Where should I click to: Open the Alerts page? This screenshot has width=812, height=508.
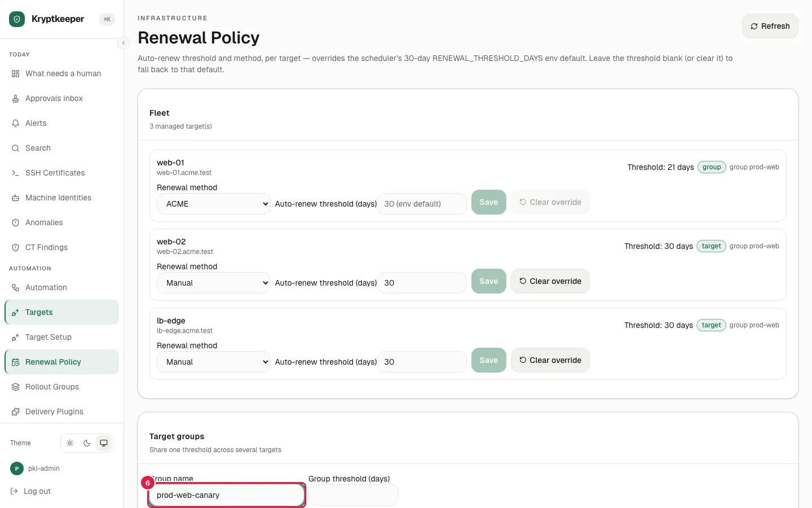(x=62, y=123)
